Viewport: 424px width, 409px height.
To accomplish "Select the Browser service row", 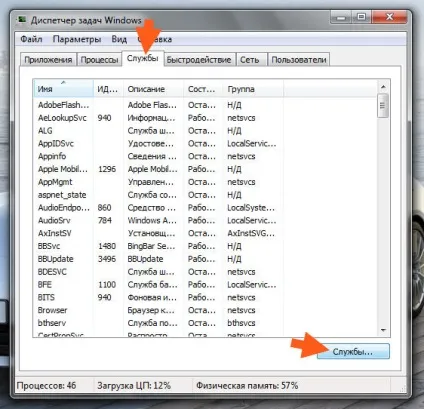I will pos(205,310).
